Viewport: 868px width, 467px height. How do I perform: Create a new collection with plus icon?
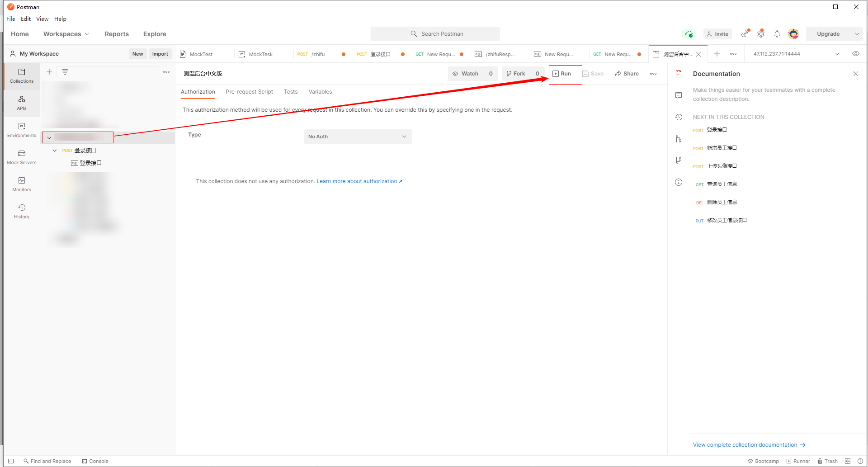[49, 72]
